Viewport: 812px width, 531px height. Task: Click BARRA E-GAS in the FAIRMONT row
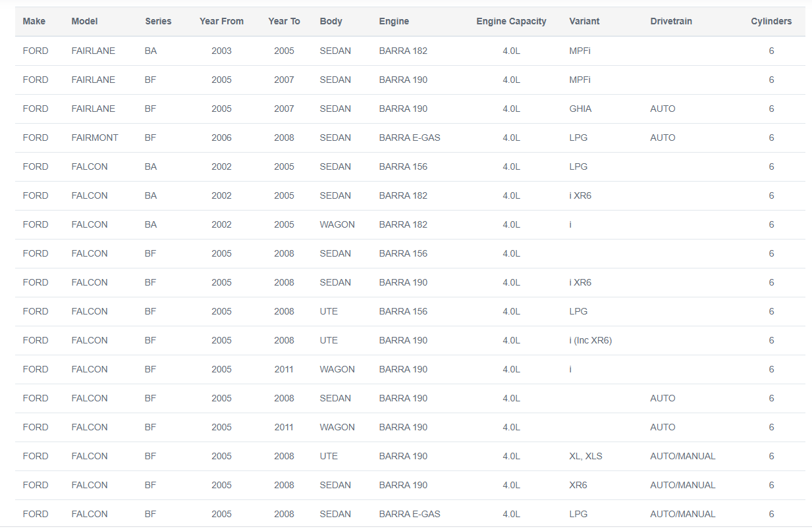coord(410,138)
